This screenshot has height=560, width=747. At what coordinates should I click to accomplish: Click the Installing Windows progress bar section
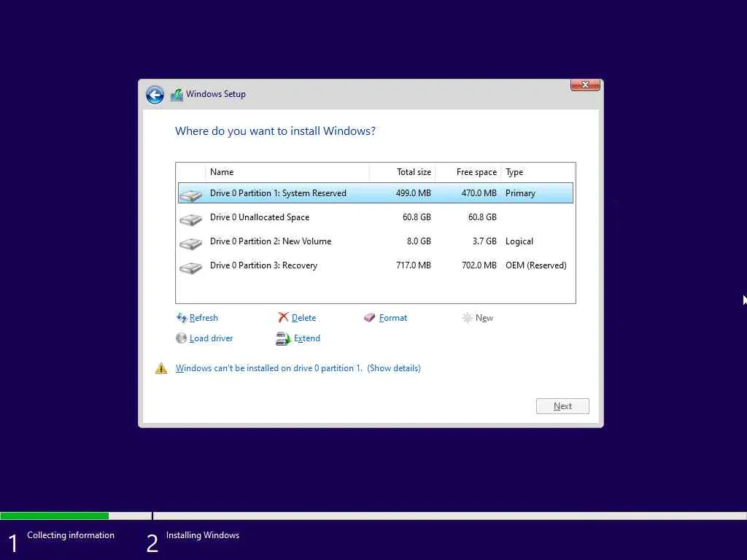click(449, 516)
